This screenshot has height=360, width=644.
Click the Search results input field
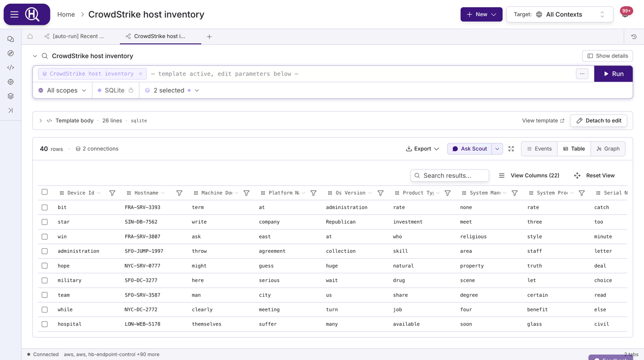450,176
